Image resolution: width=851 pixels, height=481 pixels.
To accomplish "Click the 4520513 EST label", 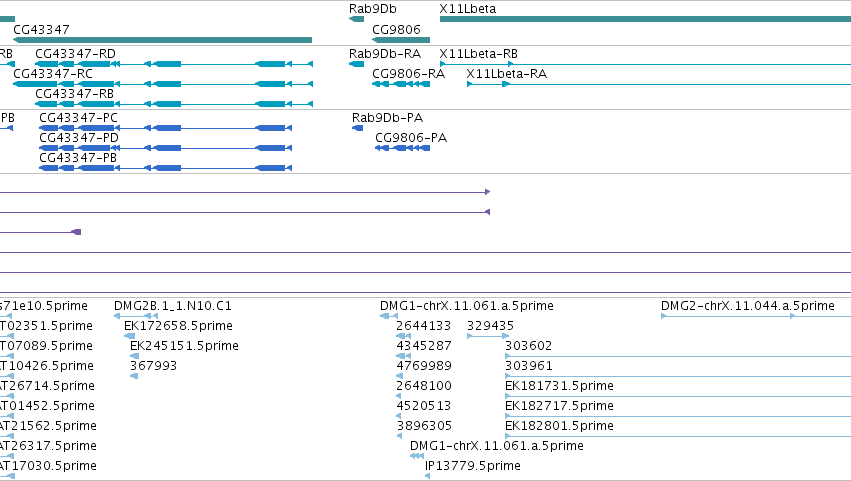I will (424, 406).
